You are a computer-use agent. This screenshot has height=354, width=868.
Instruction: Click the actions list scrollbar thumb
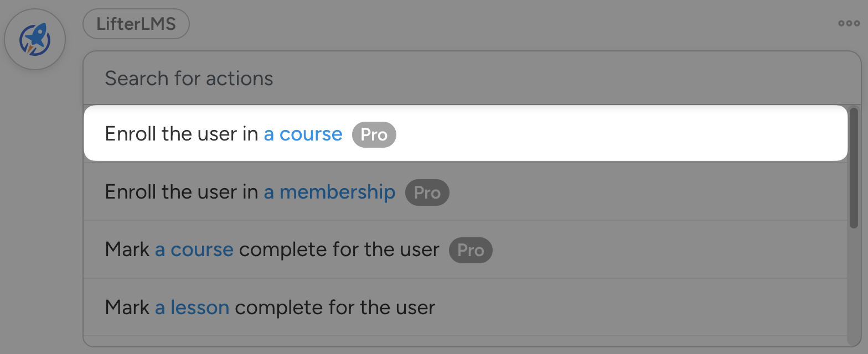point(854,167)
